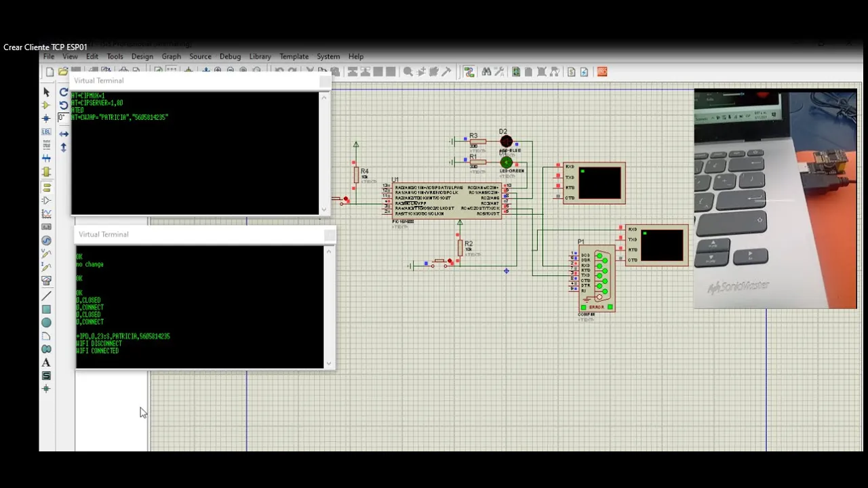Open an existing design file

[x=63, y=72]
